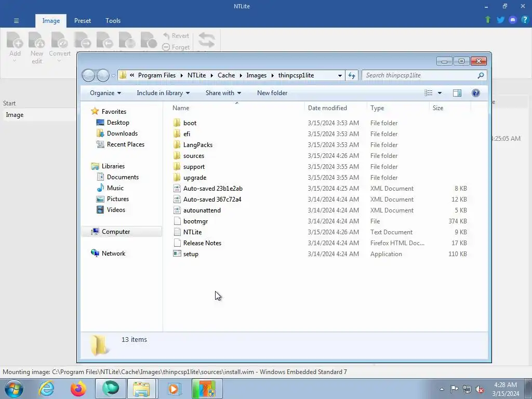Launch Firefox from the taskbar
Image resolution: width=532 pixels, height=399 pixels.
pos(78,389)
